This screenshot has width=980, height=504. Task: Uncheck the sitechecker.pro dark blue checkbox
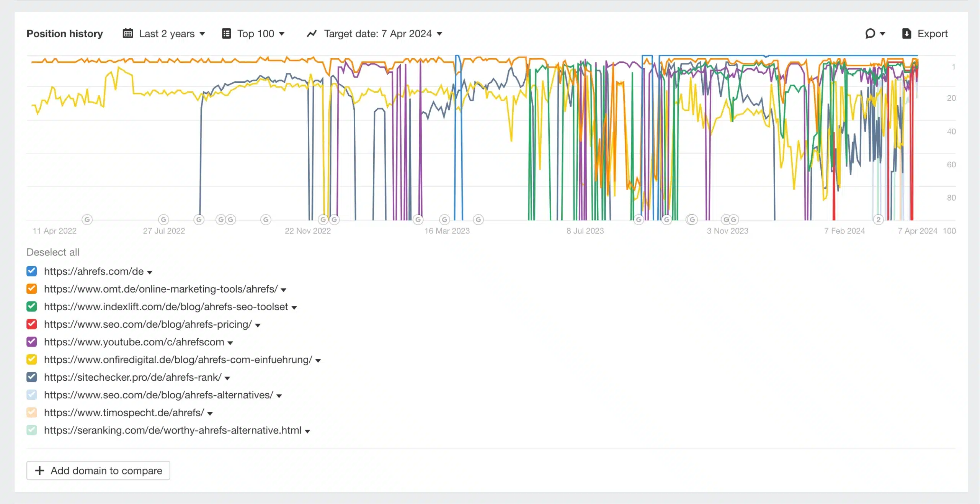coord(32,377)
